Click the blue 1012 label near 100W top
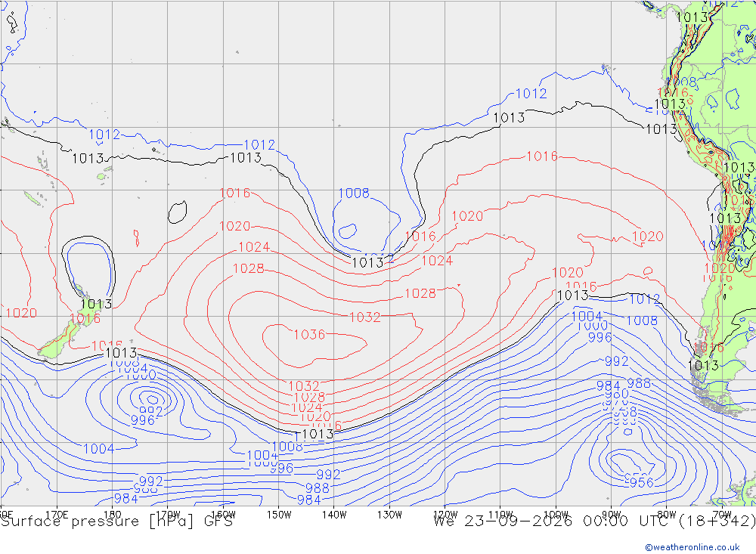The width and height of the screenshot is (756, 554). (x=531, y=94)
